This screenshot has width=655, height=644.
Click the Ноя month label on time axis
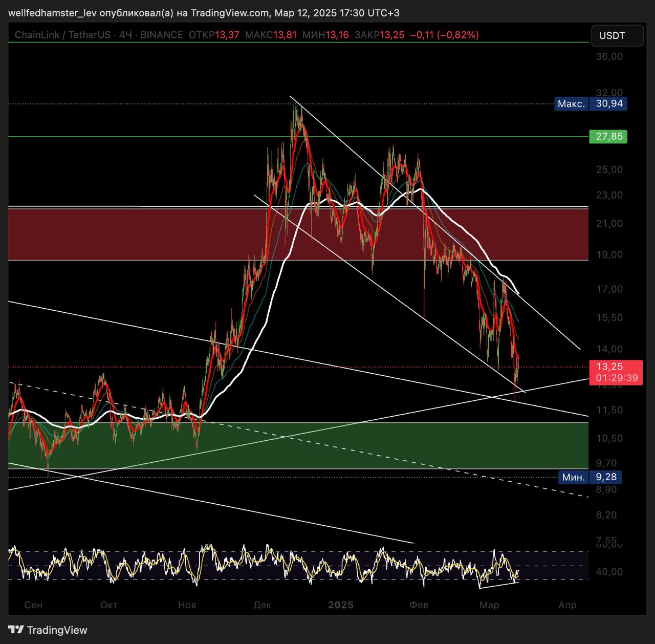[187, 605]
